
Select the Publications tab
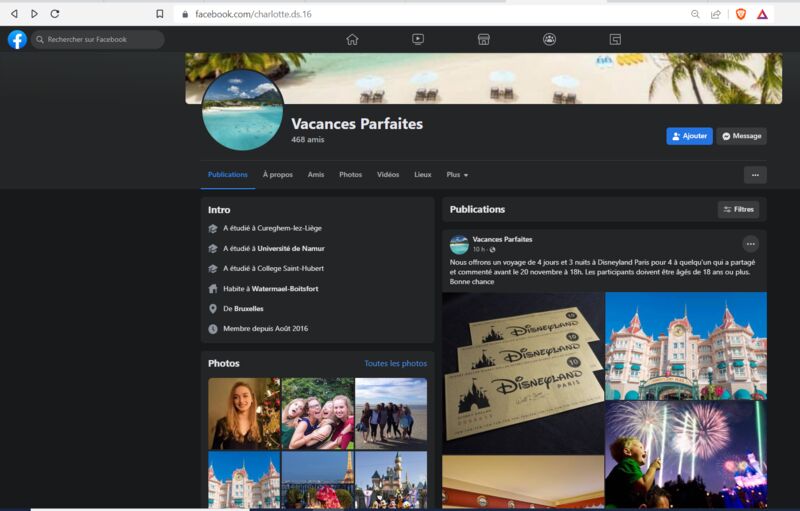[x=228, y=174]
